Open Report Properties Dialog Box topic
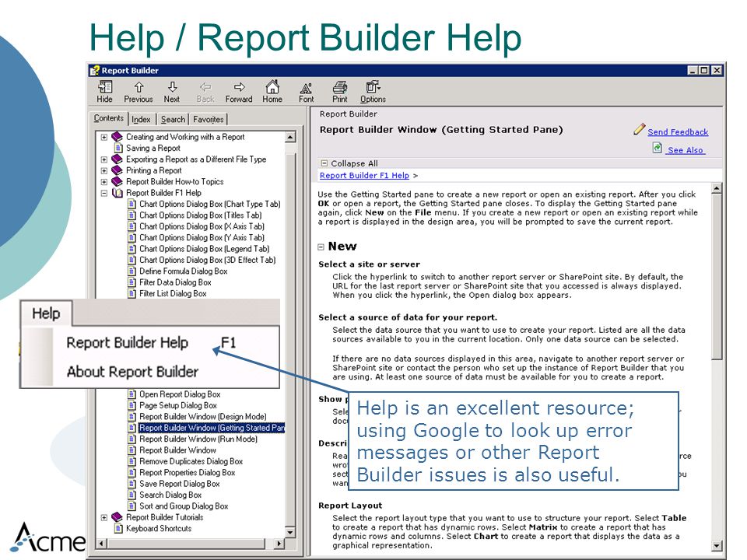Viewport: 747px width, 560px height. coord(188,472)
